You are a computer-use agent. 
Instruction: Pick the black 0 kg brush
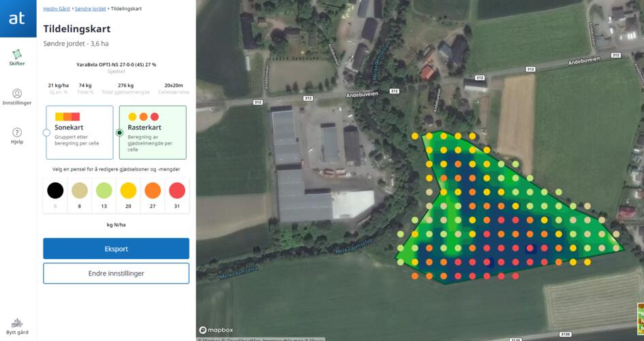tap(55, 190)
